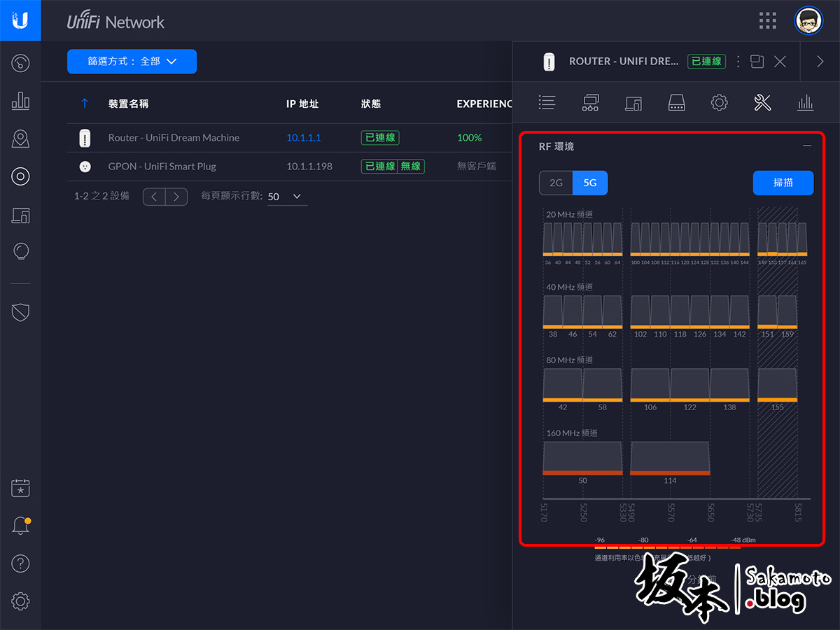Open the wrench Tools tab in device panel
The height and width of the screenshot is (630, 840).
[x=762, y=103]
